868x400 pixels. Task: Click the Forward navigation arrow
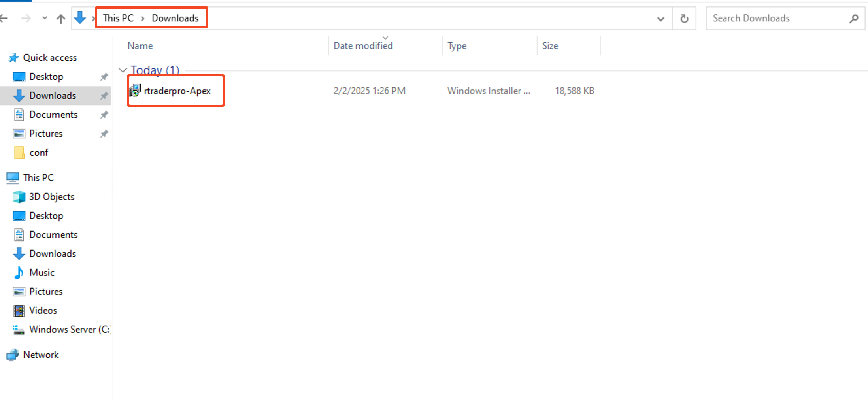(26, 18)
